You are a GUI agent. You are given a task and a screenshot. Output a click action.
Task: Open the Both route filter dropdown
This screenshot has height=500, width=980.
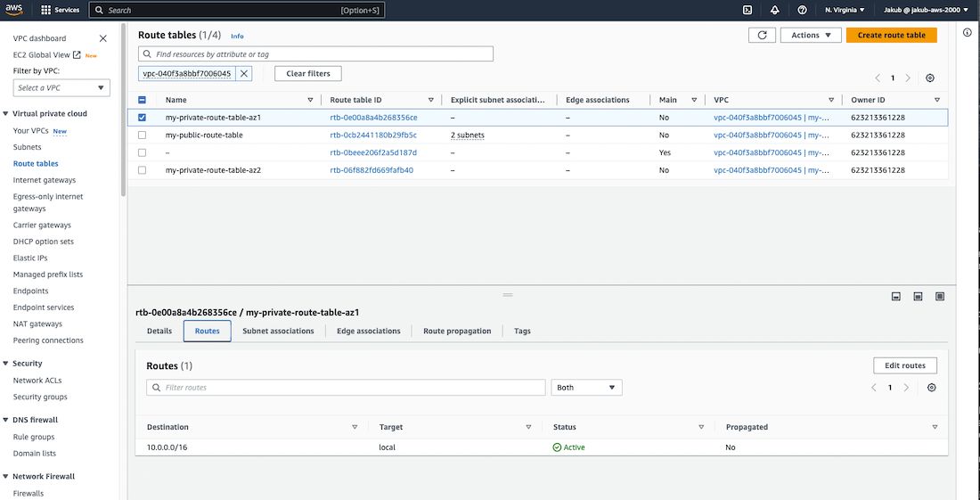tap(586, 388)
